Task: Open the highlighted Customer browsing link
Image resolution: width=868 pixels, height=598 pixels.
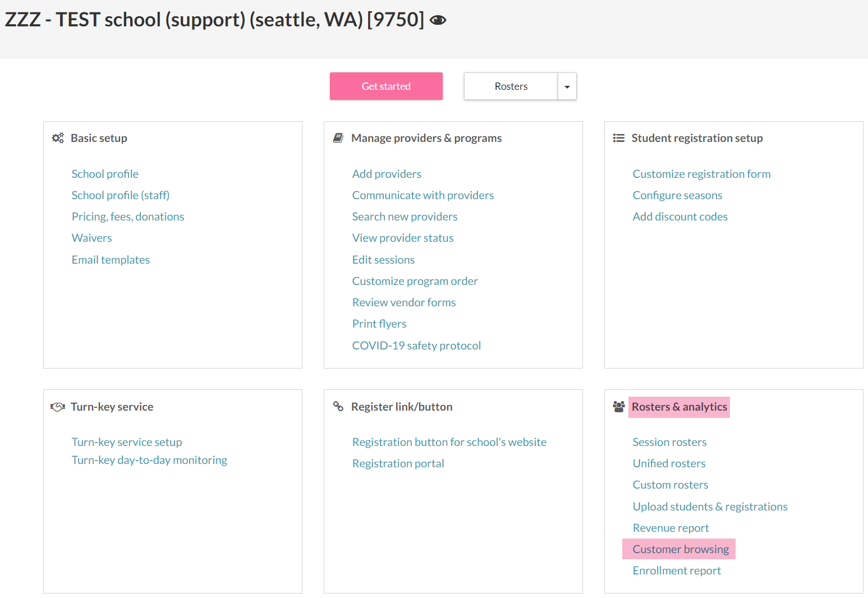Action: pos(681,549)
